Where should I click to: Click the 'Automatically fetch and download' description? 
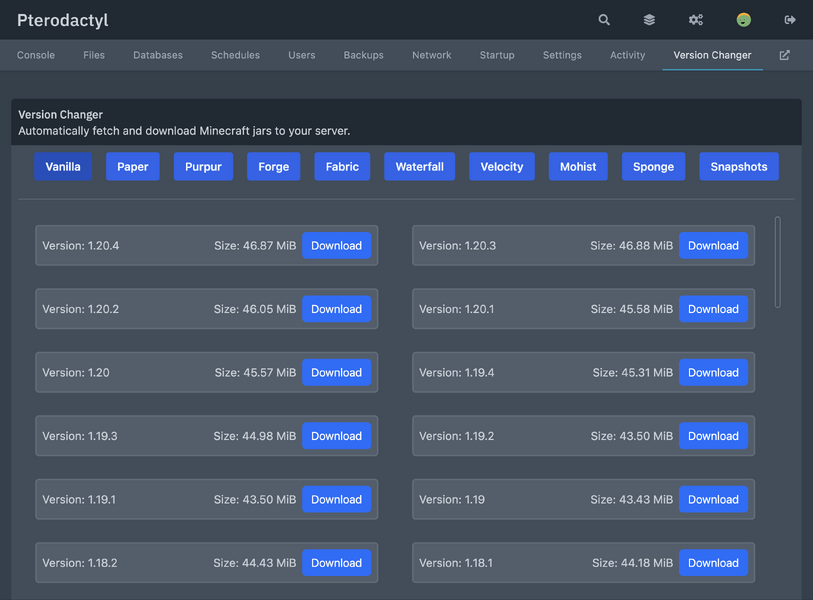[184, 131]
